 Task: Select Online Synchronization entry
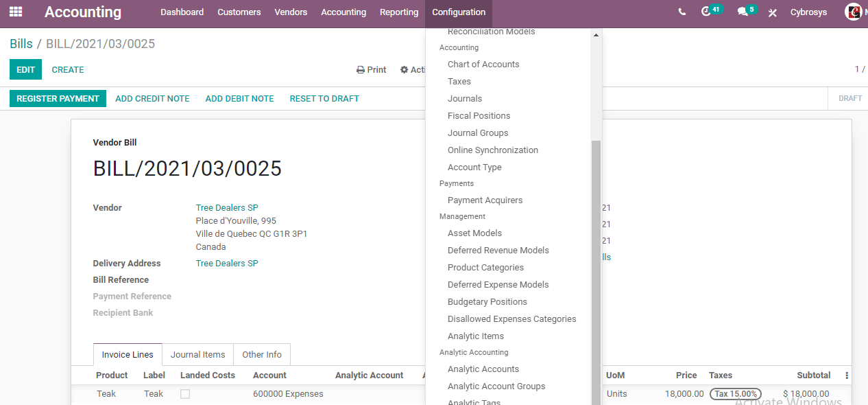coord(493,150)
